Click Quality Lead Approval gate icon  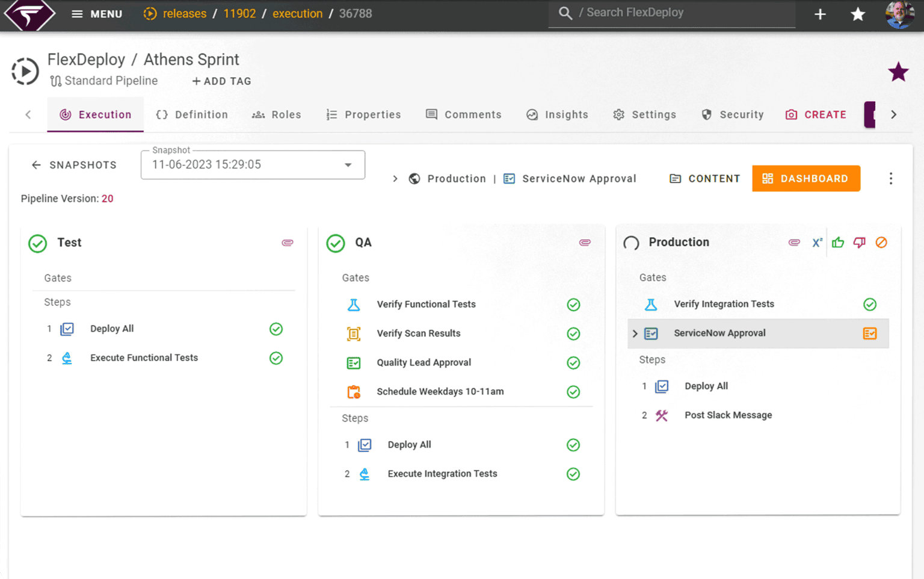tap(354, 363)
